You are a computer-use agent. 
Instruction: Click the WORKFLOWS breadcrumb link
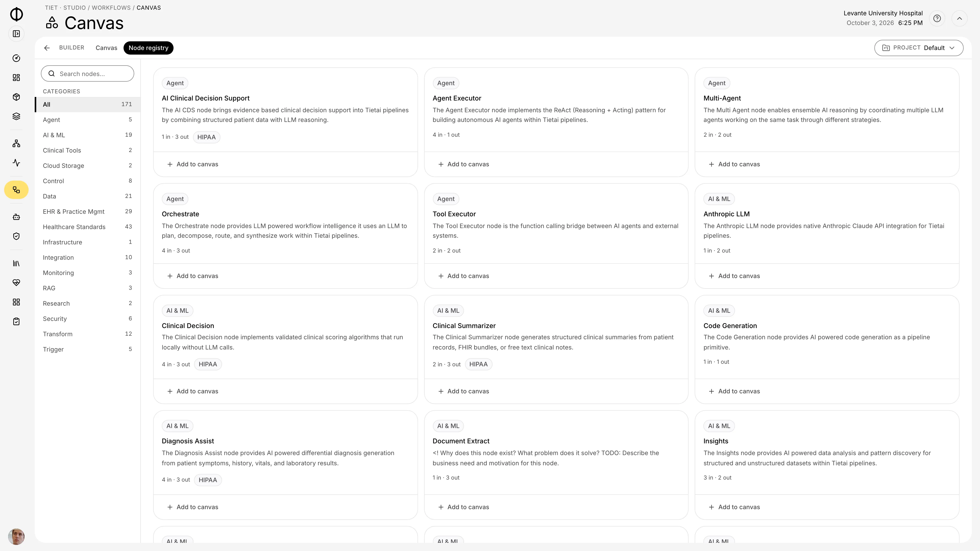click(111, 8)
